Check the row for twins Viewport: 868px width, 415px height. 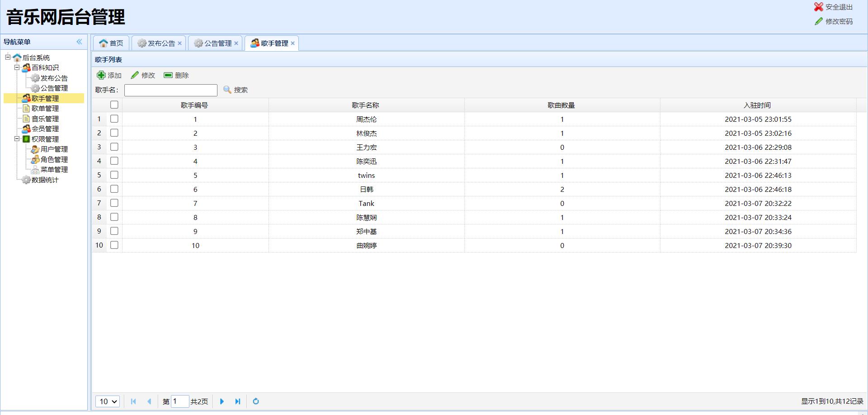pyautogui.click(x=114, y=175)
